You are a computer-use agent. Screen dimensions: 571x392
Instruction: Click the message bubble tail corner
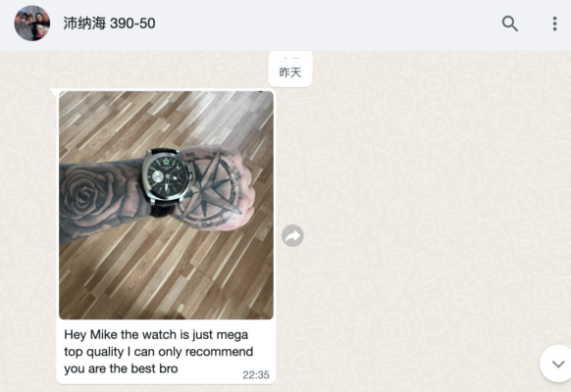54,91
